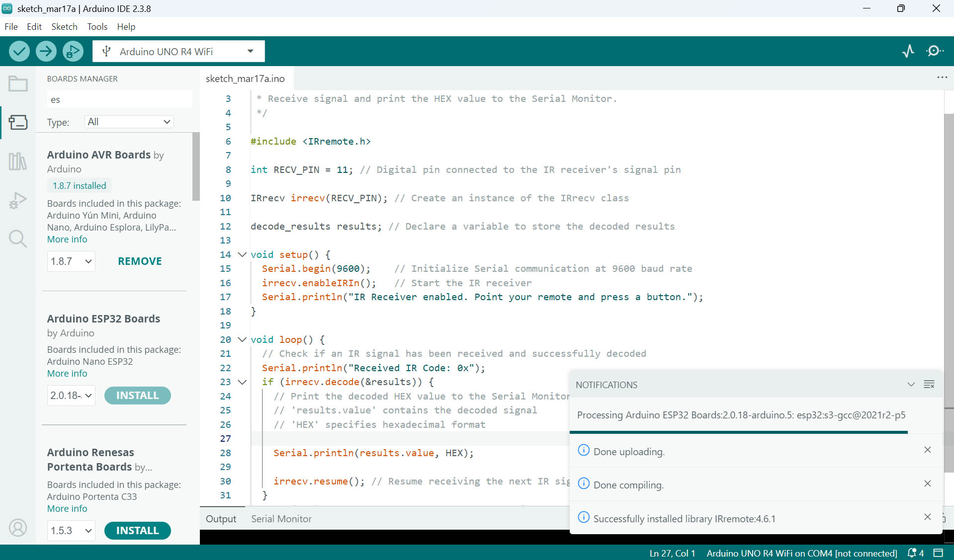Open More info for Arduino AVR Boards
This screenshot has width=954, height=560.
point(67,240)
